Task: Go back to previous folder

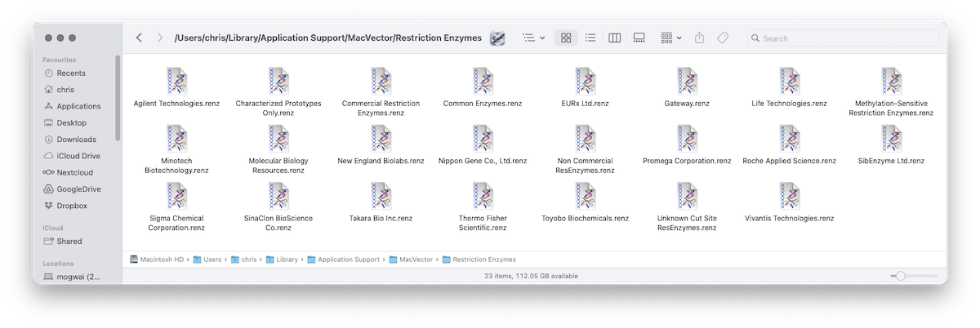Action: (139, 38)
